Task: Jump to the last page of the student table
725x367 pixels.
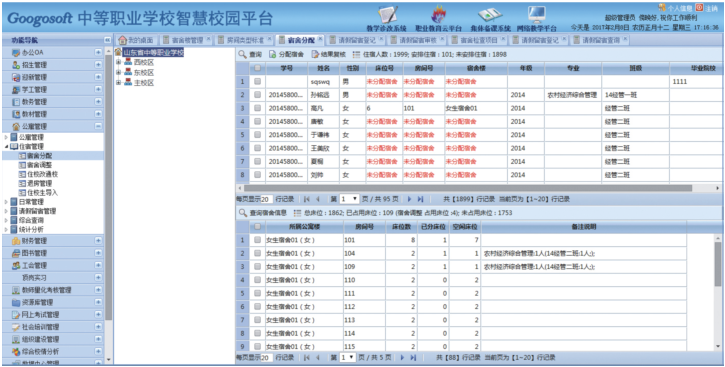Action: [420, 199]
